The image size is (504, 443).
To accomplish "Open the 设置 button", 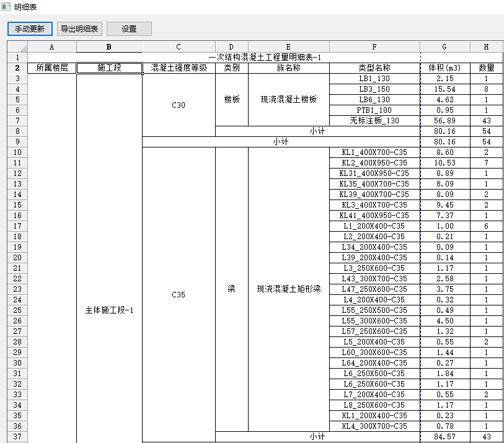I will pos(129,29).
